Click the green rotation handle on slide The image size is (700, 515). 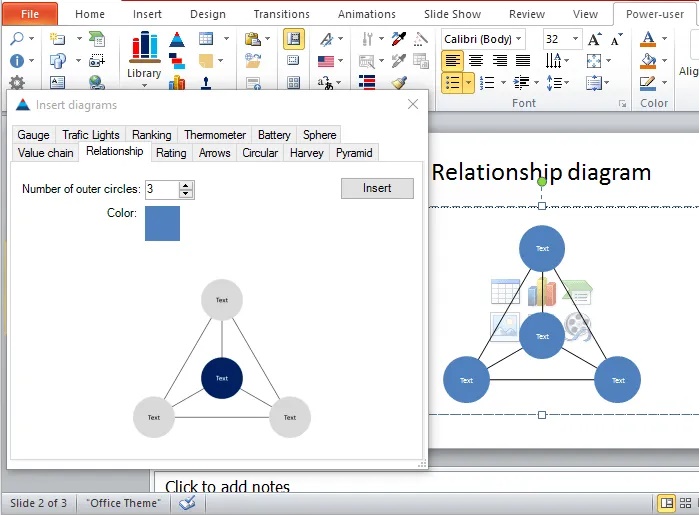pos(542,182)
